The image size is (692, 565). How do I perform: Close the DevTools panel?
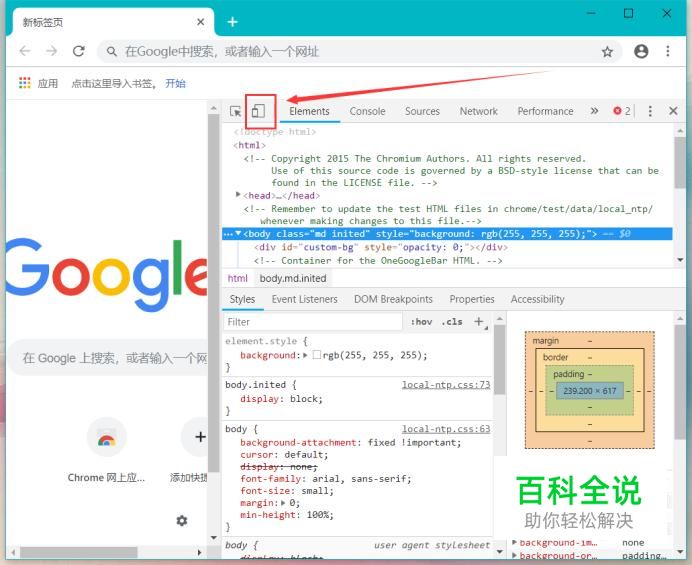tap(673, 111)
